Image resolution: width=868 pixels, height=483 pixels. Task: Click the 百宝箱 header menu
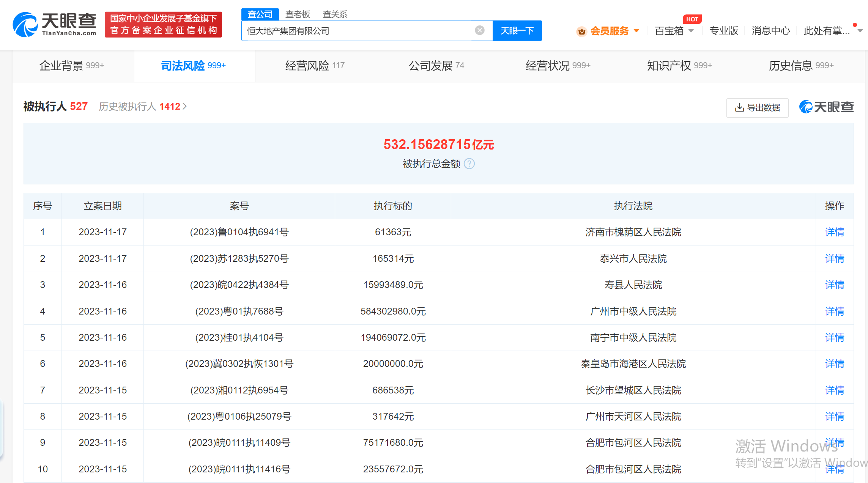(x=669, y=31)
